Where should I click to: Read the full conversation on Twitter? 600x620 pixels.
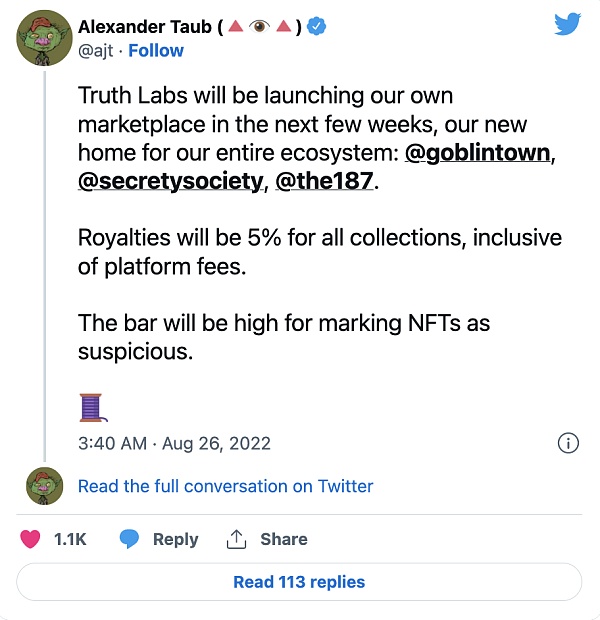coord(225,486)
